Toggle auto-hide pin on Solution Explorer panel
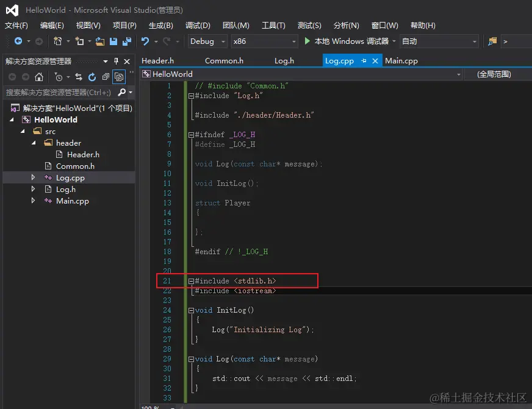The image size is (532, 409). tap(116, 62)
